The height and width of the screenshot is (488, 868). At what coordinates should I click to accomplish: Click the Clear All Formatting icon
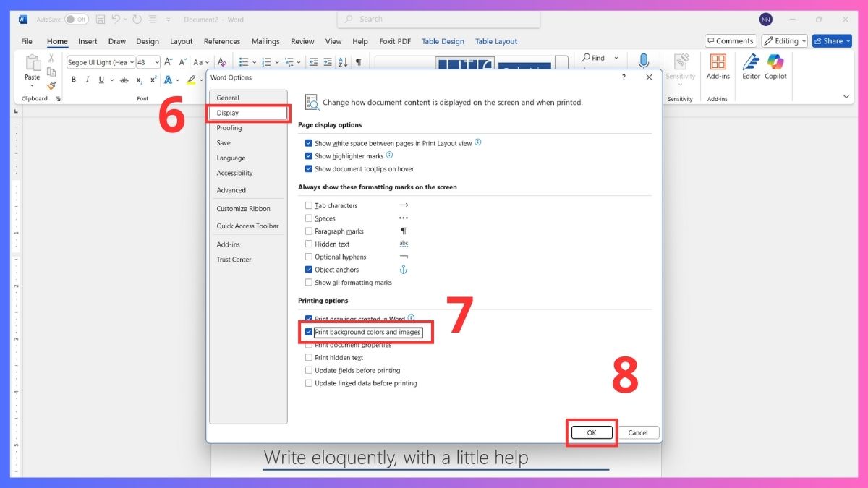(x=222, y=62)
